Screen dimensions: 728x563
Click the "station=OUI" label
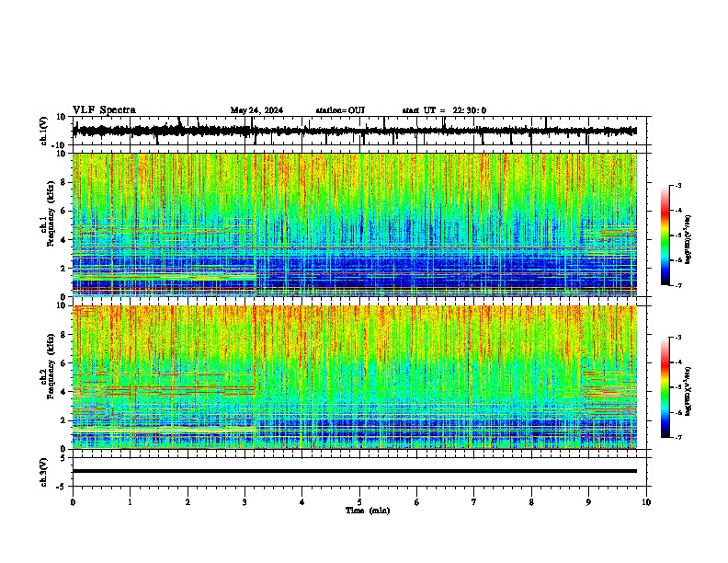(340, 110)
